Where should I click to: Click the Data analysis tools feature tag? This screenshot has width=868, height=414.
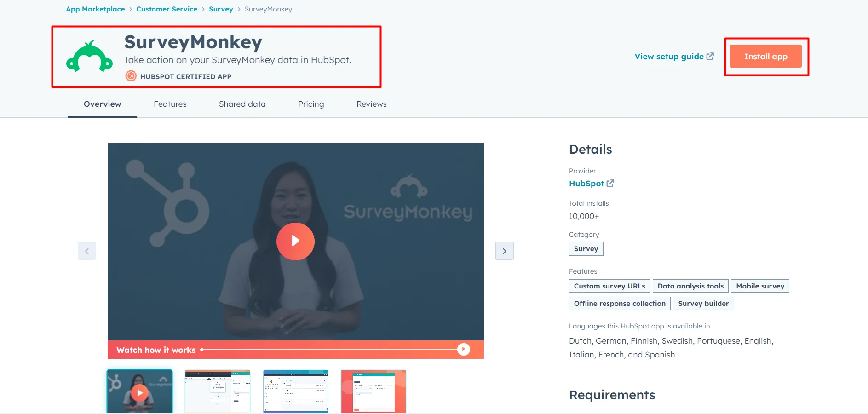coord(690,286)
